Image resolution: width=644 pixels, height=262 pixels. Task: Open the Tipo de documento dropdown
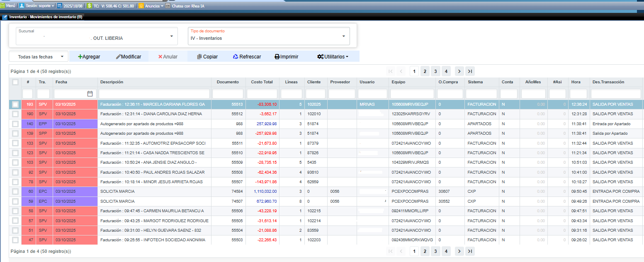click(x=343, y=36)
